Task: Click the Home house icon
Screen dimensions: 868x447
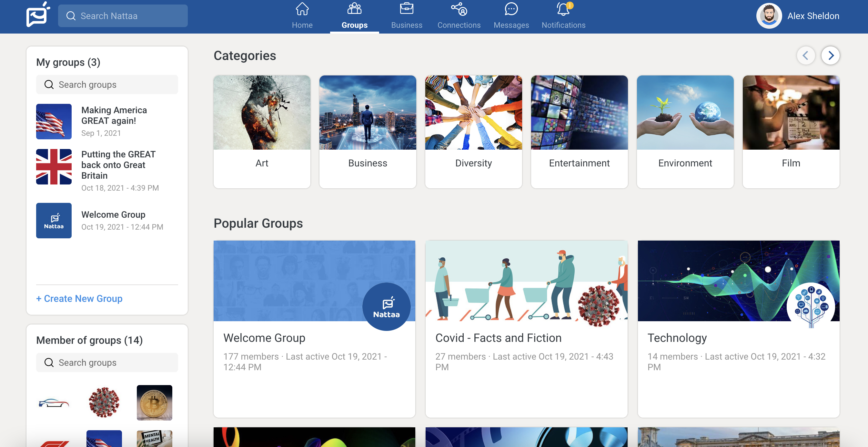Action: [302, 9]
